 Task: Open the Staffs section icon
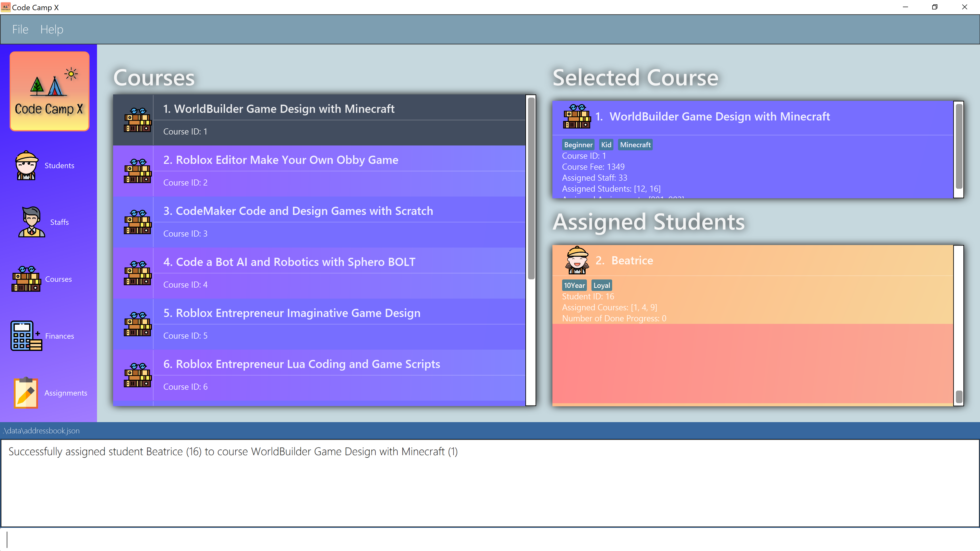[x=32, y=222]
